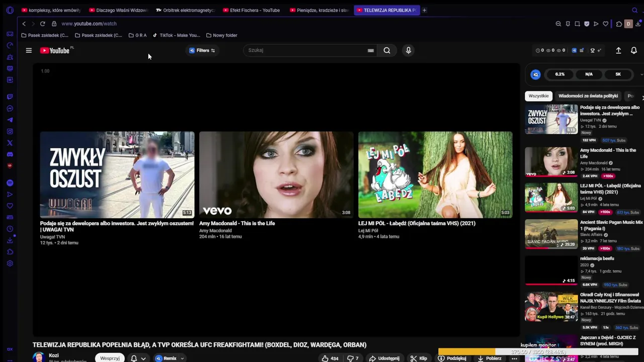Screen dimensions: 644x362
Task: Click the Udostępnij share button
Action: click(384, 358)
